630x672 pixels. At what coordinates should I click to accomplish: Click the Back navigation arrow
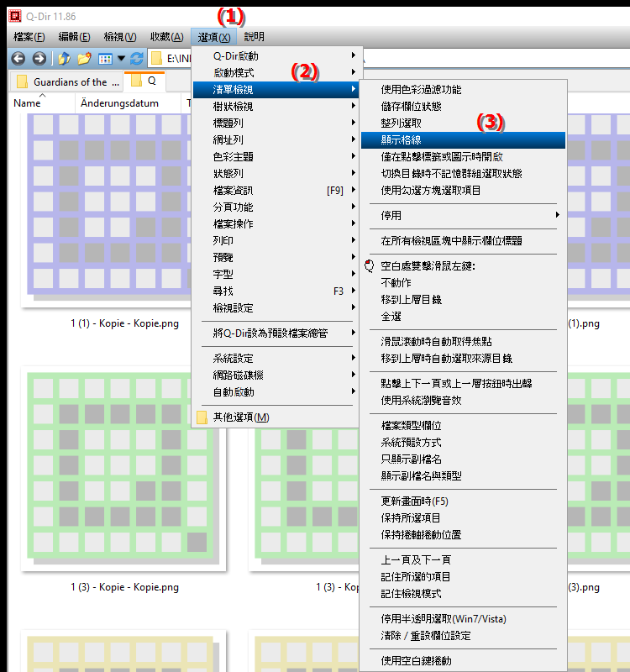click(x=18, y=58)
